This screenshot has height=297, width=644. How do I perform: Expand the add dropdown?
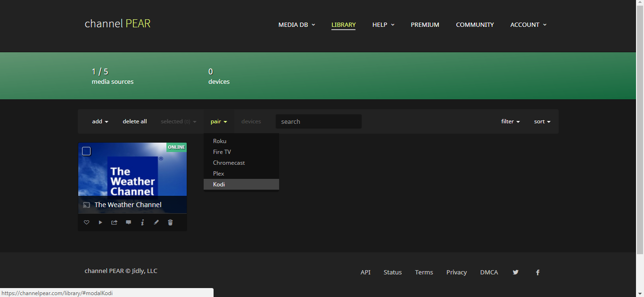[100, 121]
